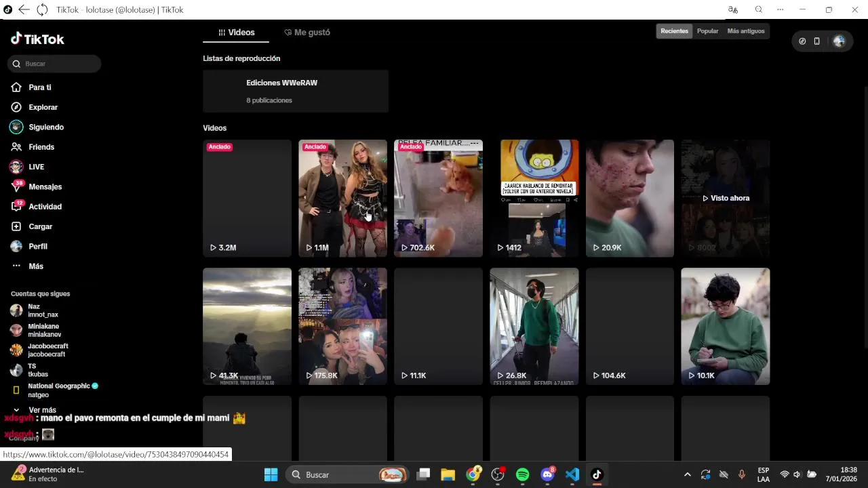The height and width of the screenshot is (488, 868).
Task: Open volume control in tray
Action: [797, 474]
